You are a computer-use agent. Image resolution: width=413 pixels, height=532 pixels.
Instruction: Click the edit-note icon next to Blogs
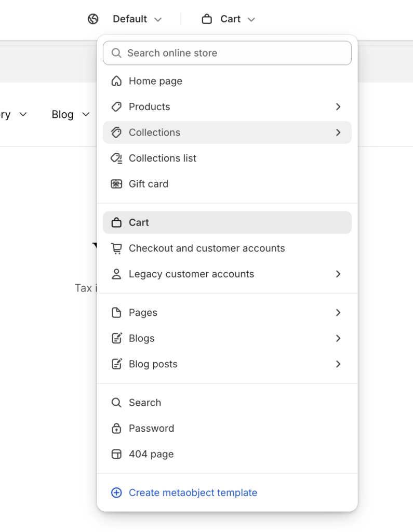point(117,338)
